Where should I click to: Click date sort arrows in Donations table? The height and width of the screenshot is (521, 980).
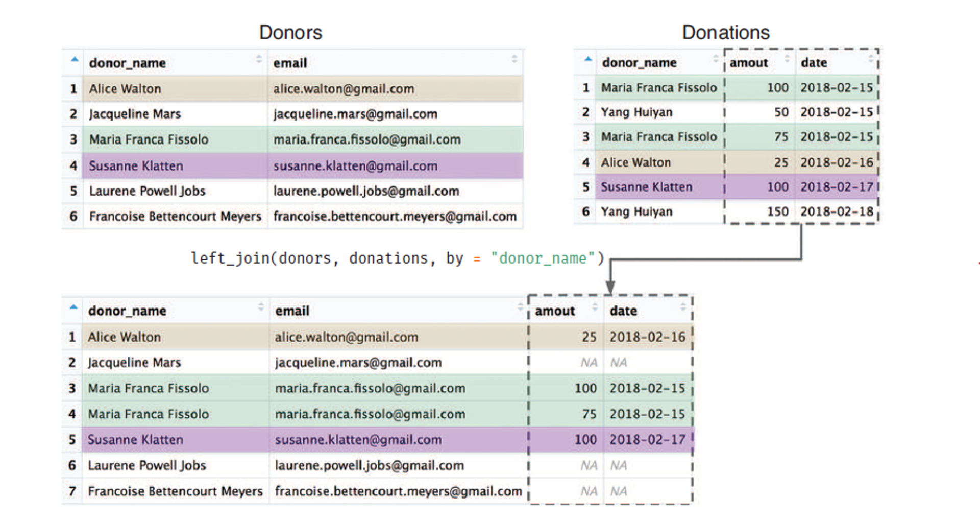[x=871, y=58]
